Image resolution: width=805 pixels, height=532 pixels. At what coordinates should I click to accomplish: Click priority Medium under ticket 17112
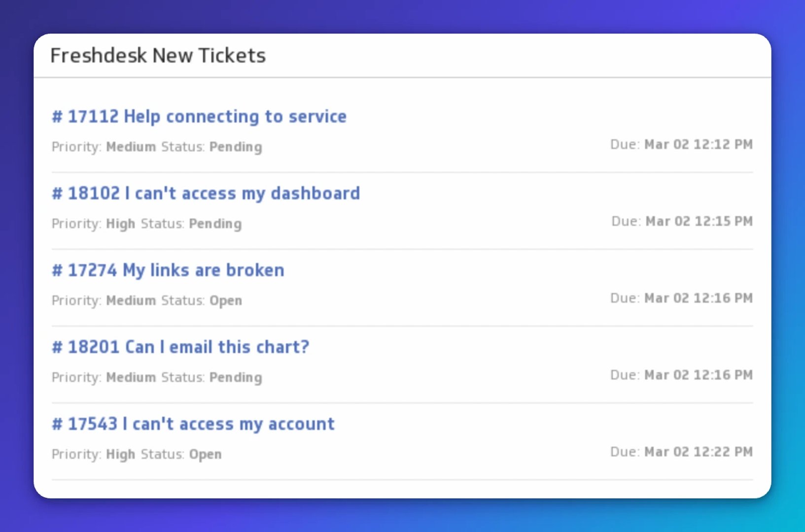[x=131, y=147]
